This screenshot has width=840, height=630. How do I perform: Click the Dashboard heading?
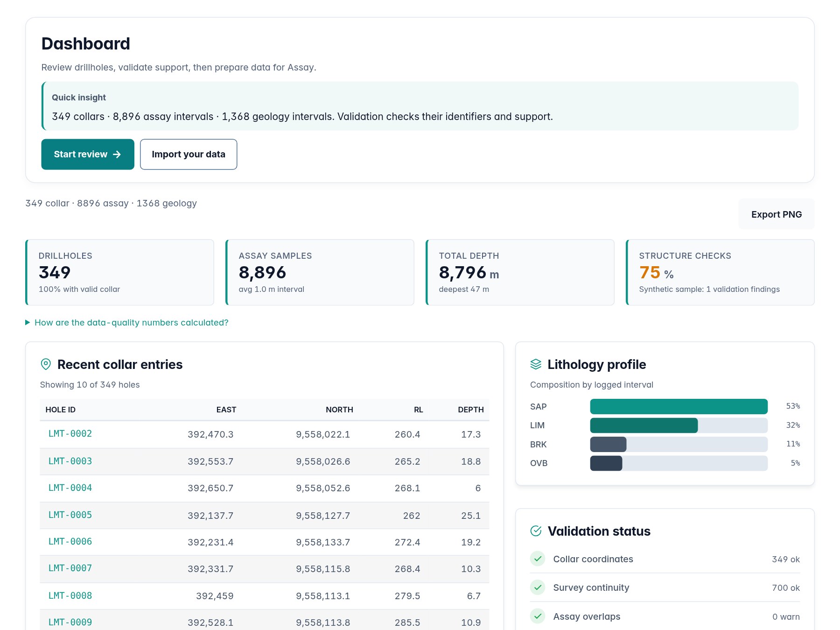(86, 43)
